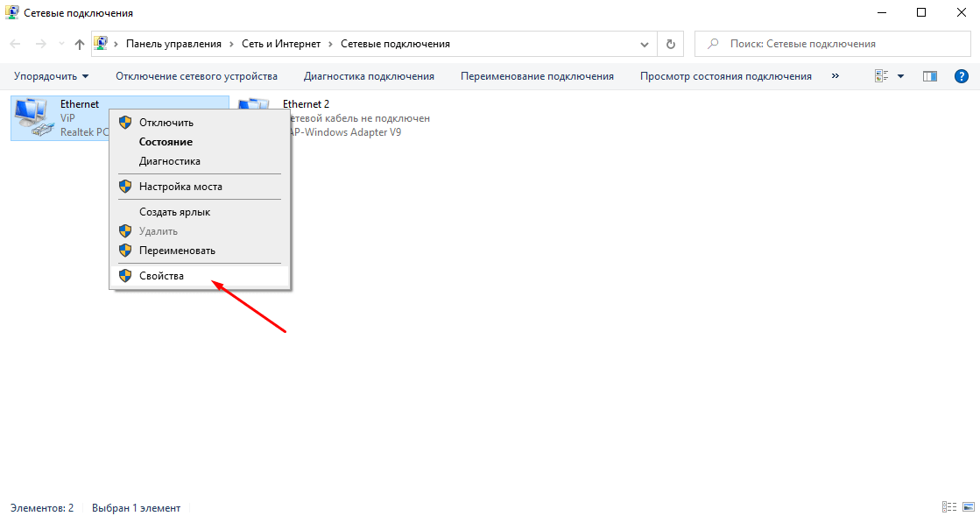The width and height of the screenshot is (980, 516).
Task: Expand the address bar history dropdown
Action: (645, 44)
